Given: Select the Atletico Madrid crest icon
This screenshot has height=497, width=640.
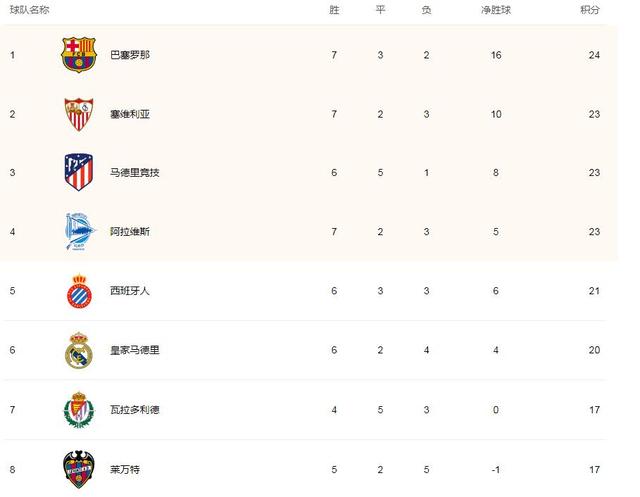Looking at the screenshot, I should pos(79,172).
